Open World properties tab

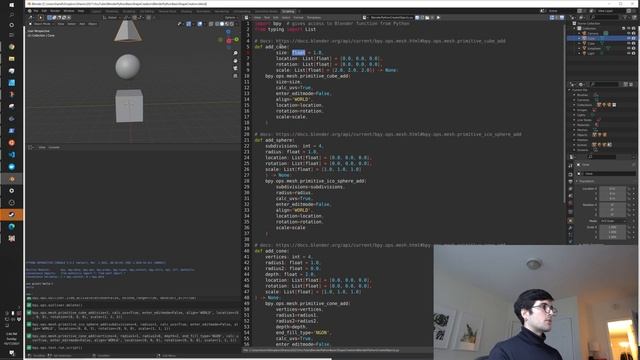(x=571, y=203)
